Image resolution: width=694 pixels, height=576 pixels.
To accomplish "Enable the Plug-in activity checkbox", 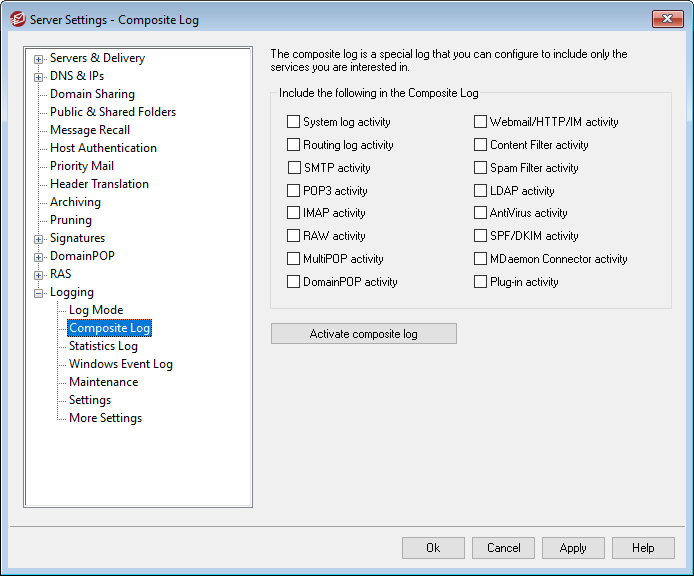I will [x=480, y=282].
